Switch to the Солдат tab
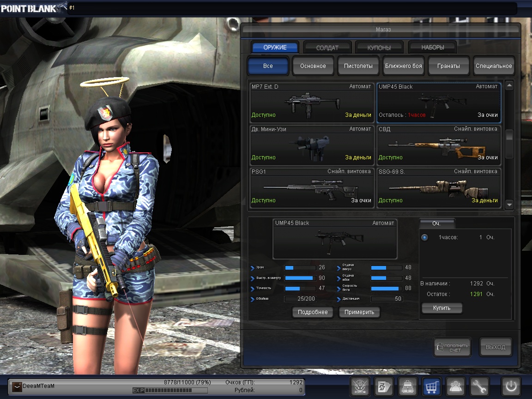This screenshot has height=399, width=532. [327, 48]
